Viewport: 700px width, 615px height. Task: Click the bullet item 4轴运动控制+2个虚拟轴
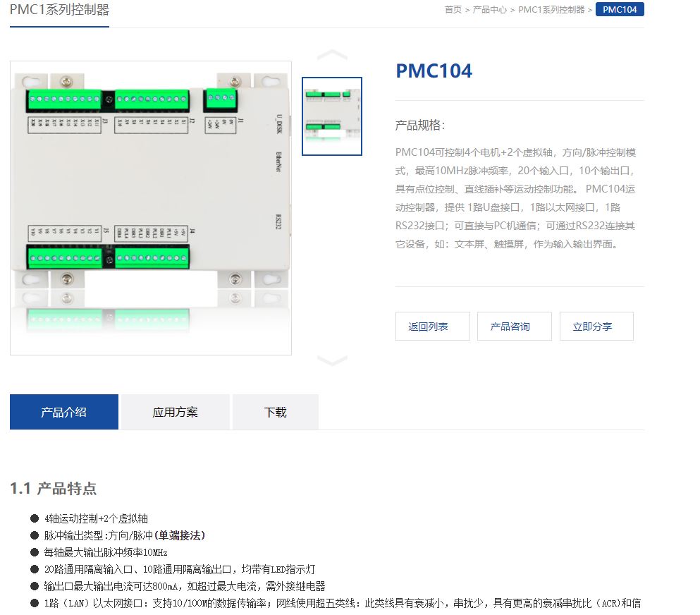(x=96, y=518)
